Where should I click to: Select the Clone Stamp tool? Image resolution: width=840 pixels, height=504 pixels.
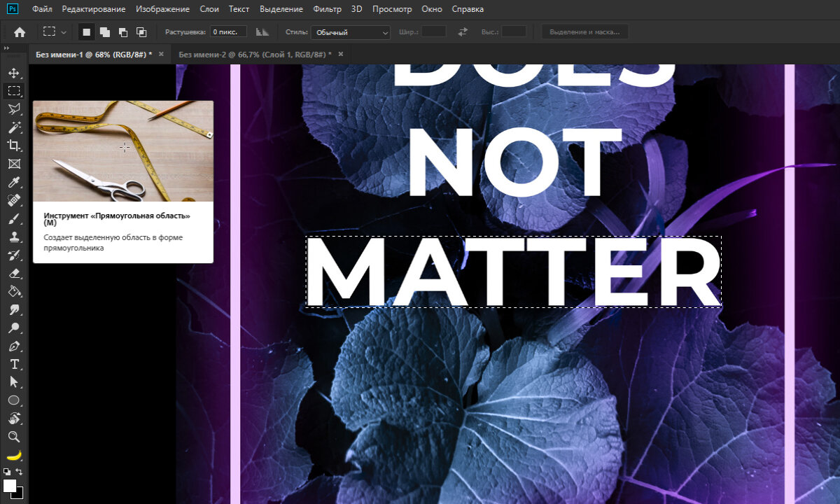pos(13,237)
